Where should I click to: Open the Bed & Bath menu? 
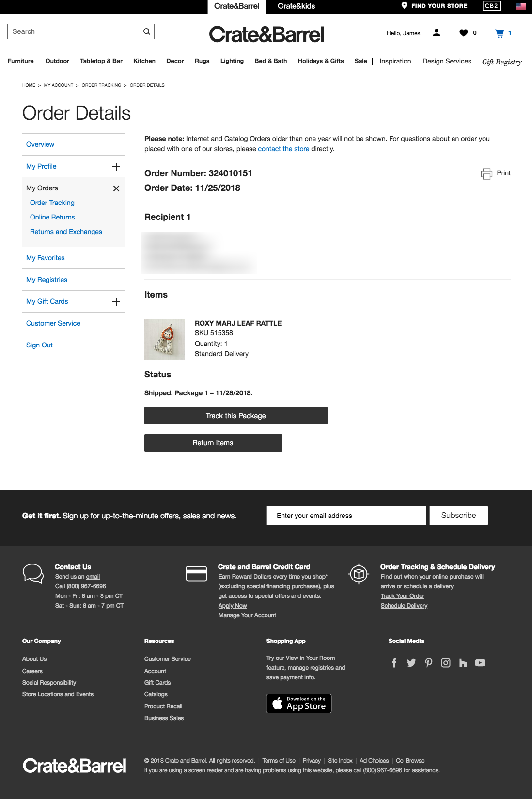click(271, 61)
